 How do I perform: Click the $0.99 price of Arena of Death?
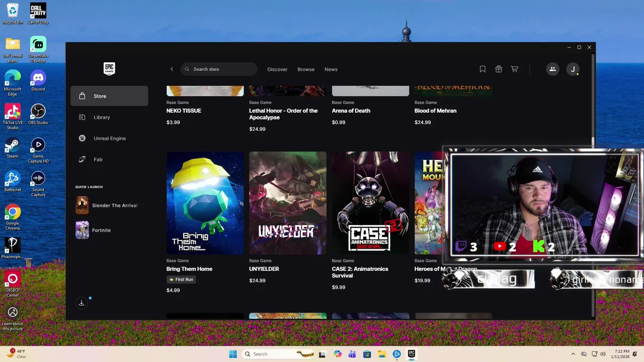339,122
